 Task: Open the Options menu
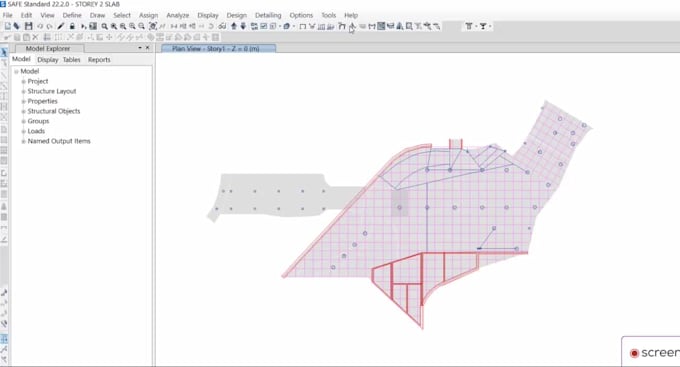(301, 15)
